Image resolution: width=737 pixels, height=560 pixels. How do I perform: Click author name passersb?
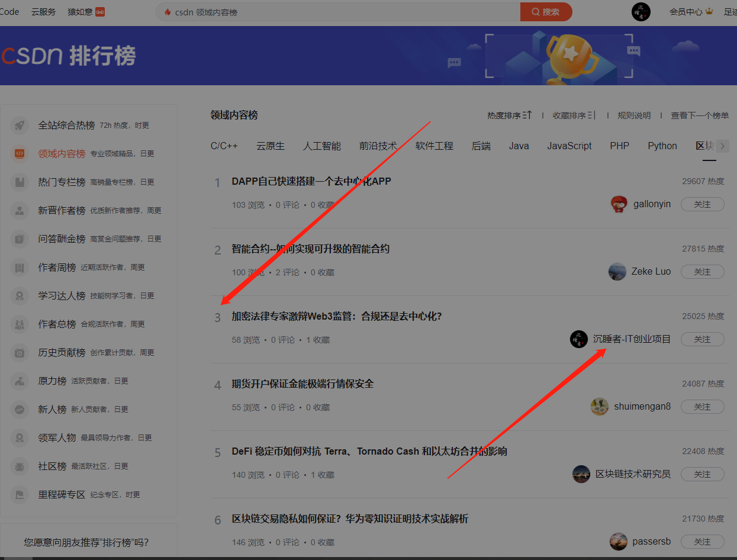click(652, 542)
